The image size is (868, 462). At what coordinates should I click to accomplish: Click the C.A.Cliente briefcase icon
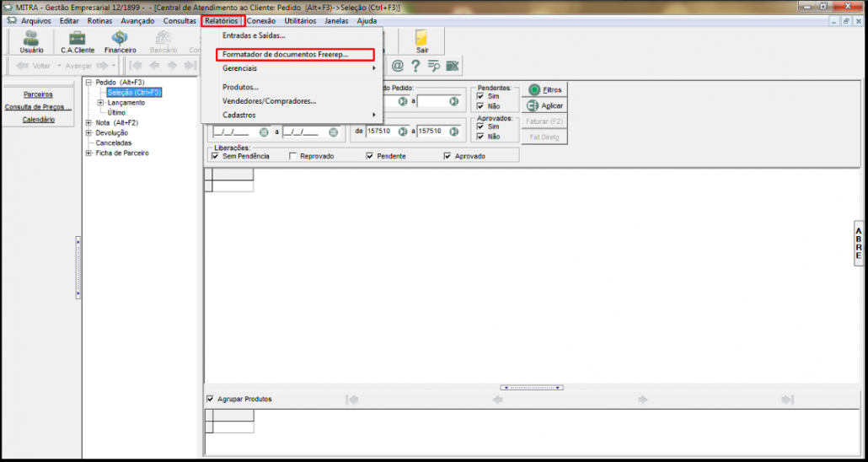pyautogui.click(x=78, y=40)
